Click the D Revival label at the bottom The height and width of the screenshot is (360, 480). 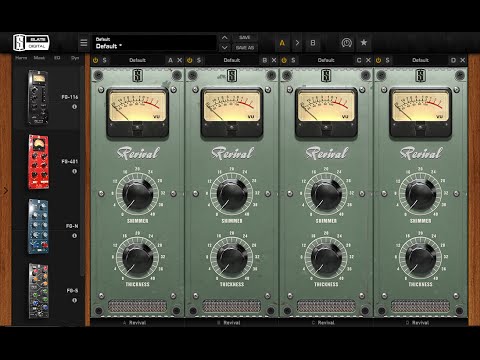click(x=418, y=323)
